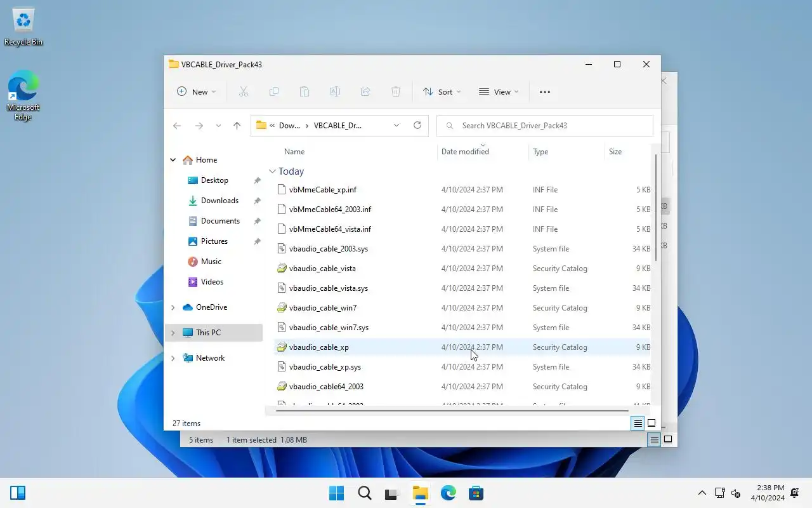Open Task View on taskbar
Image resolution: width=812 pixels, height=508 pixels.
pos(392,493)
